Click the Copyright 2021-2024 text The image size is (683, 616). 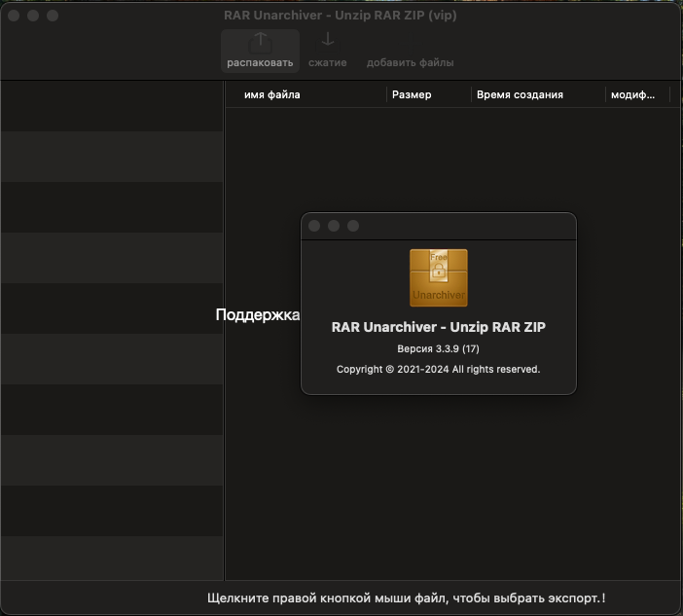pos(438,370)
